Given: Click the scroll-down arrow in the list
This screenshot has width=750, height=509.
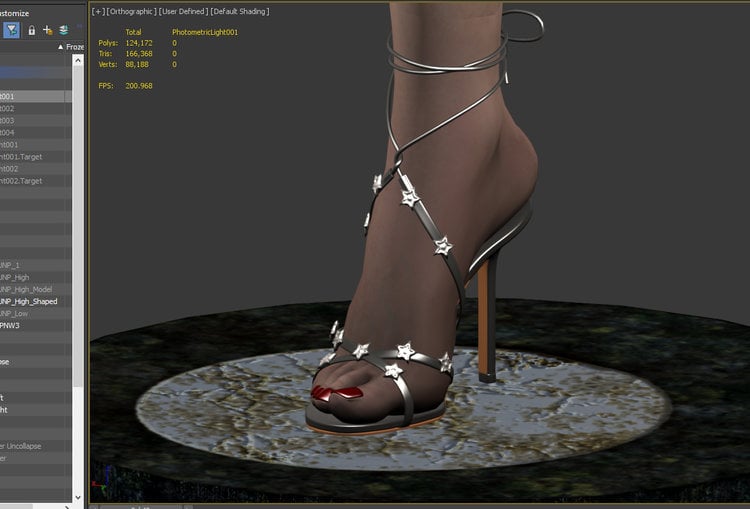Looking at the screenshot, I should coord(78,498).
